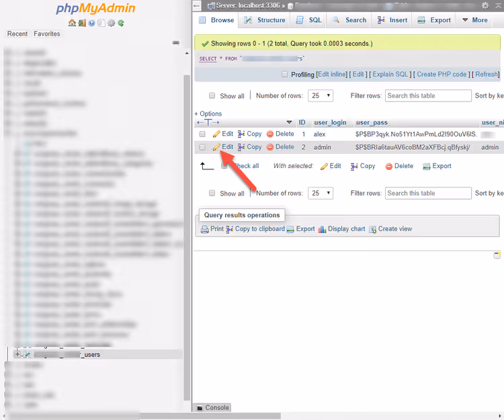Click the full texts toggle arrows in table header
The height and width of the screenshot is (420, 504).
[x=208, y=122]
